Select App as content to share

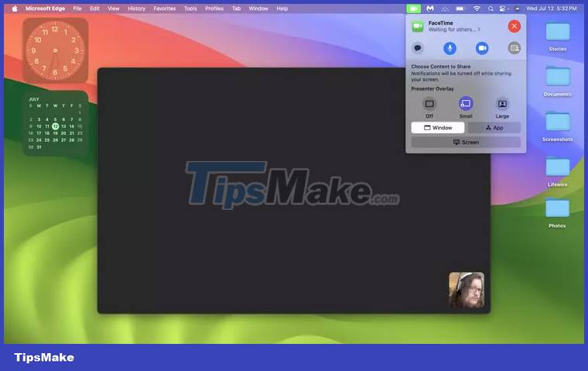click(494, 128)
